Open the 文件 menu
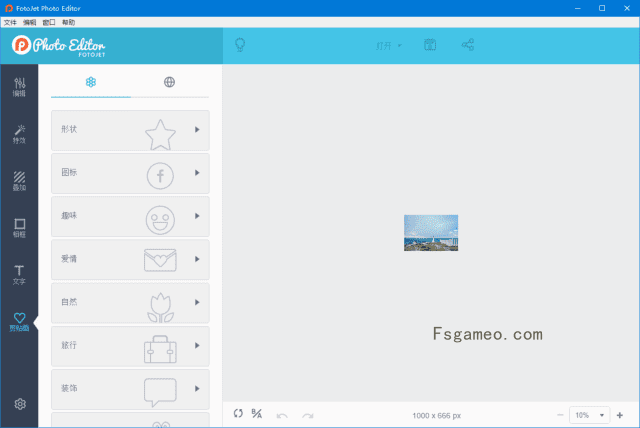640x428 pixels. click(x=10, y=21)
